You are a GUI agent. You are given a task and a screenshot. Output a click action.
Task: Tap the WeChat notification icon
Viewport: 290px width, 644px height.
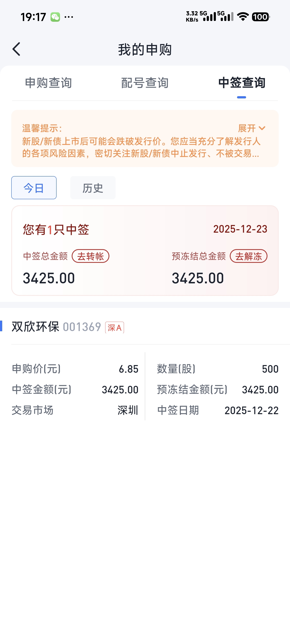tap(55, 17)
